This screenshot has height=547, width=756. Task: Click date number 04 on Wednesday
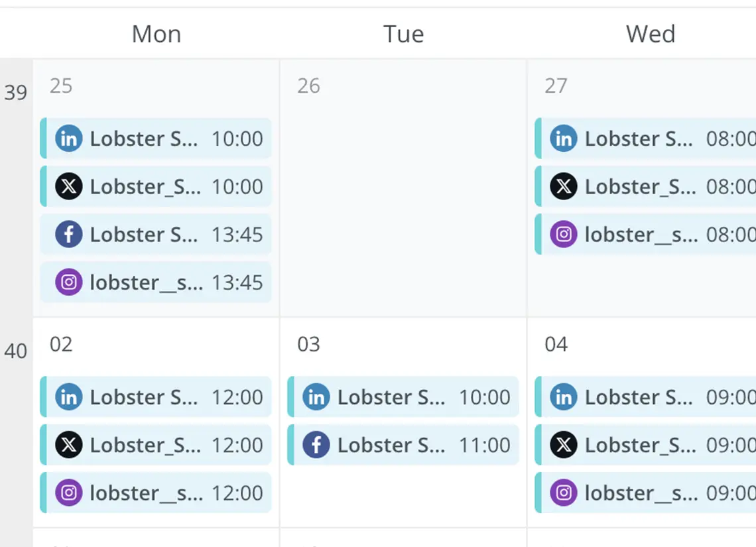coord(556,344)
